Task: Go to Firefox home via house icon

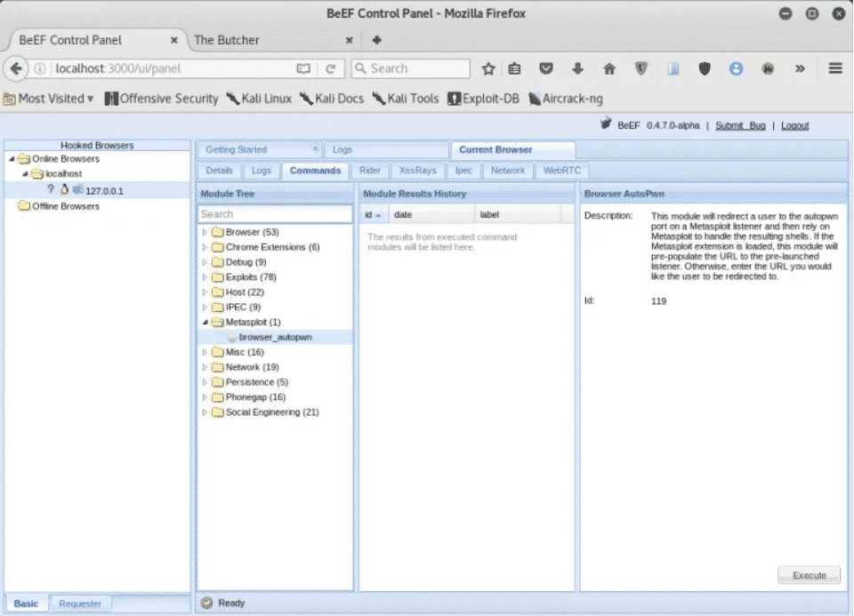Action: point(609,68)
